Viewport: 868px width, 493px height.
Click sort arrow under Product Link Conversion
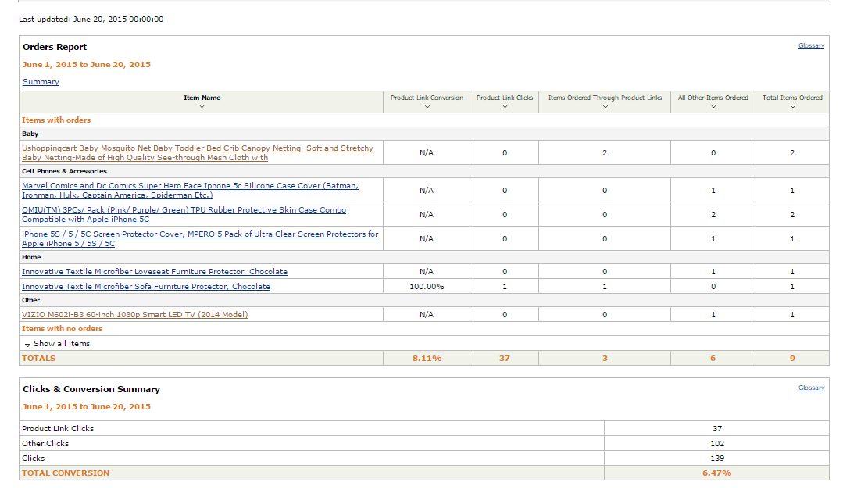click(427, 106)
